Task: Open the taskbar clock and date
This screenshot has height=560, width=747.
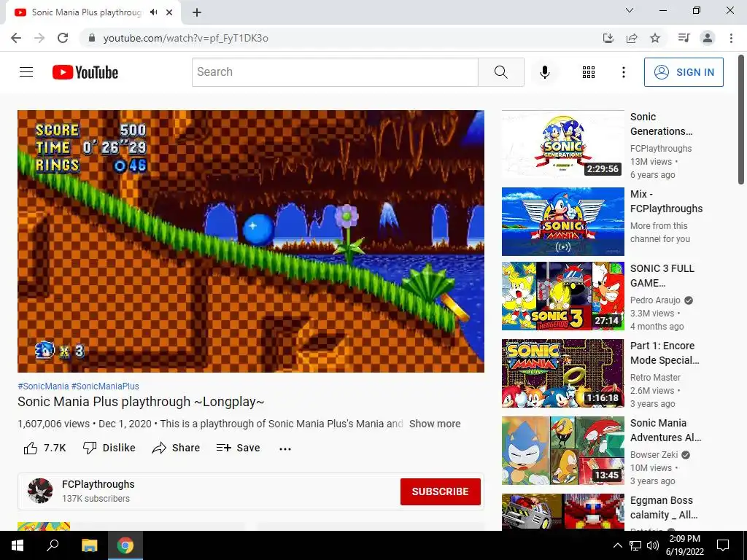Action: click(684, 545)
